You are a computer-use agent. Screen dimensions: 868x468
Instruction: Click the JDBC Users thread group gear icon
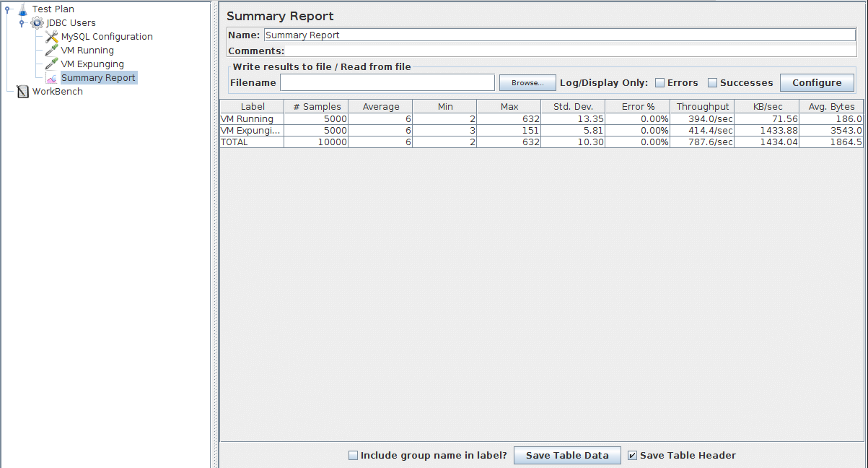pos(37,23)
